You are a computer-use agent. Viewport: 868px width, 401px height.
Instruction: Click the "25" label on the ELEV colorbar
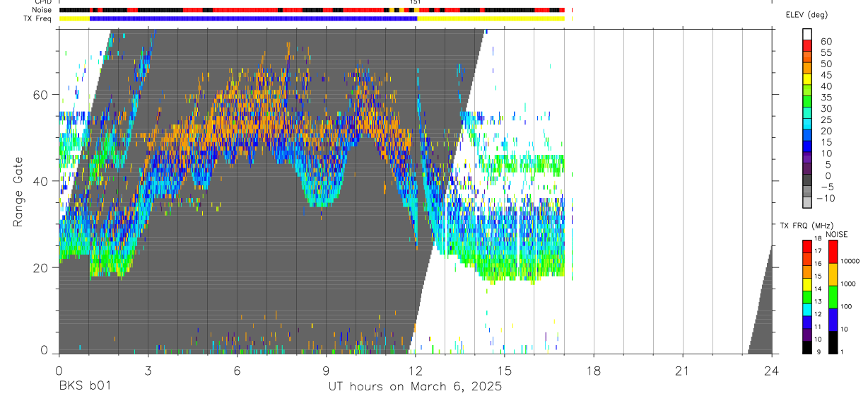826,120
